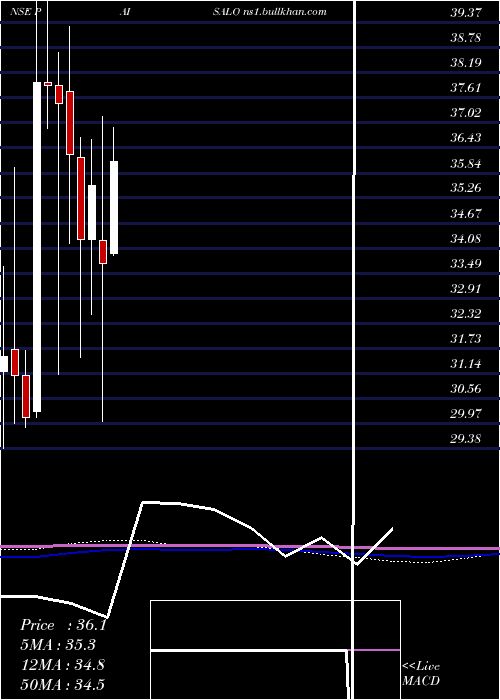This screenshot has height=700, width=500.
Task: Click the 38.19 price axis label
Action: [x=466, y=62]
